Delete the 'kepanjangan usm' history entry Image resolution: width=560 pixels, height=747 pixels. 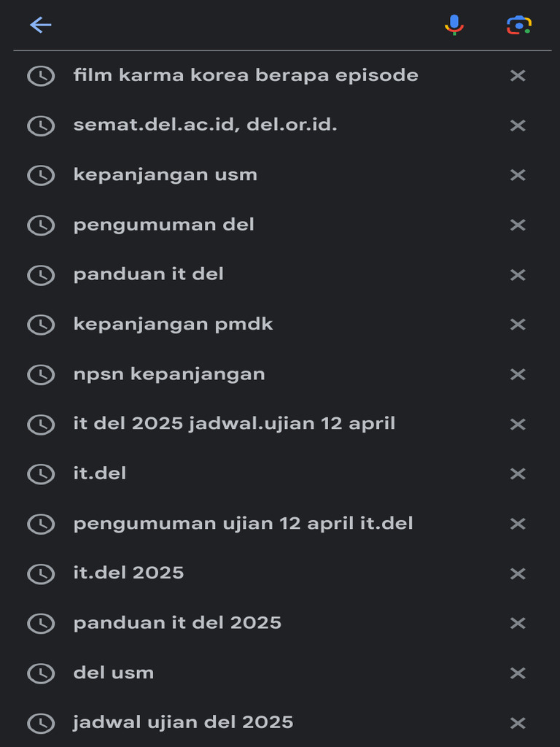(518, 175)
